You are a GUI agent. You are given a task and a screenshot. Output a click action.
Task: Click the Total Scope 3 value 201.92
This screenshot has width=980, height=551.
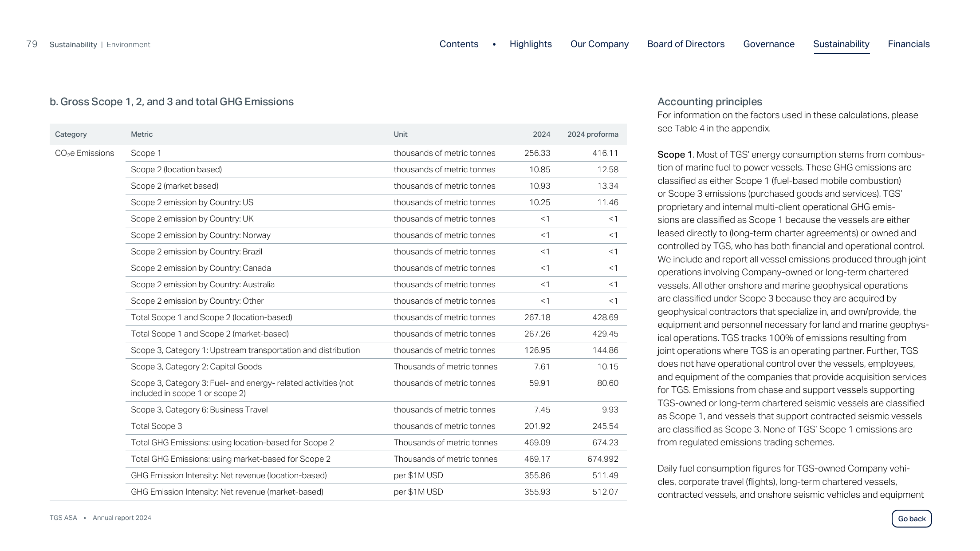(x=537, y=426)
